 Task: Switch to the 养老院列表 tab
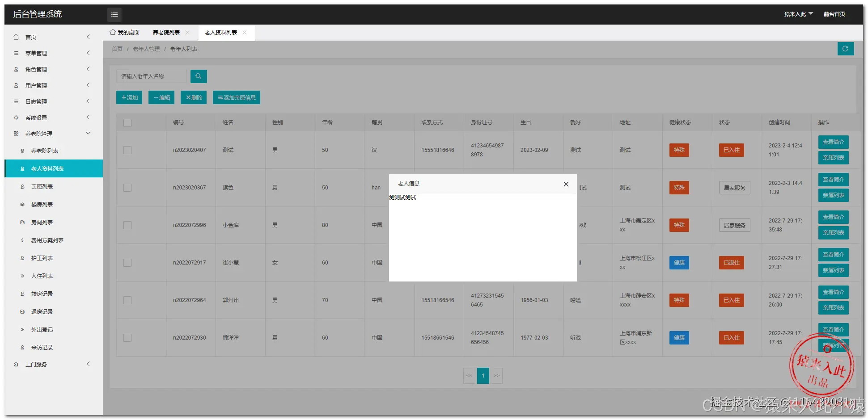coord(166,33)
